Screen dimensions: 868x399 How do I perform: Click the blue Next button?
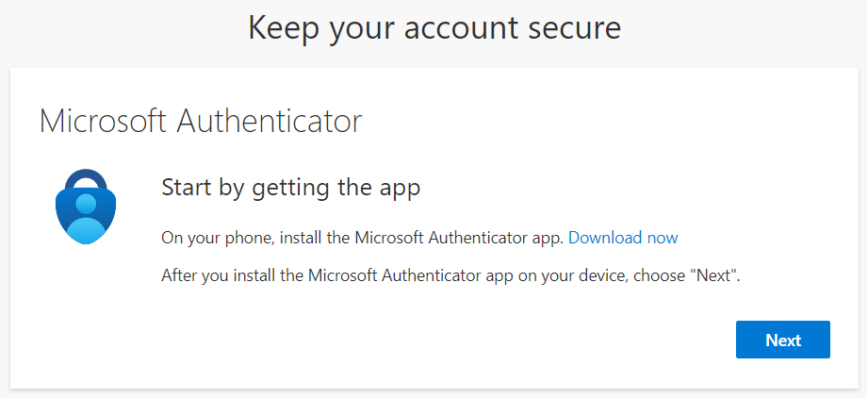pyautogui.click(x=783, y=340)
